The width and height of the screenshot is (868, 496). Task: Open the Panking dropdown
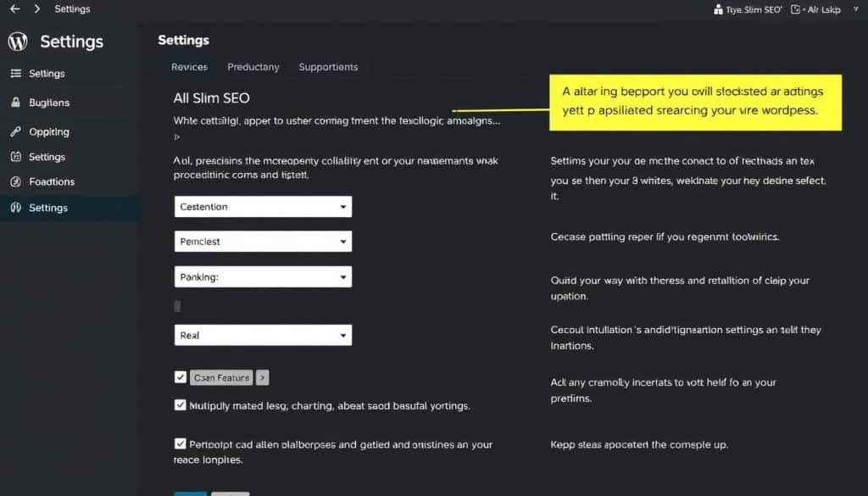coord(263,276)
